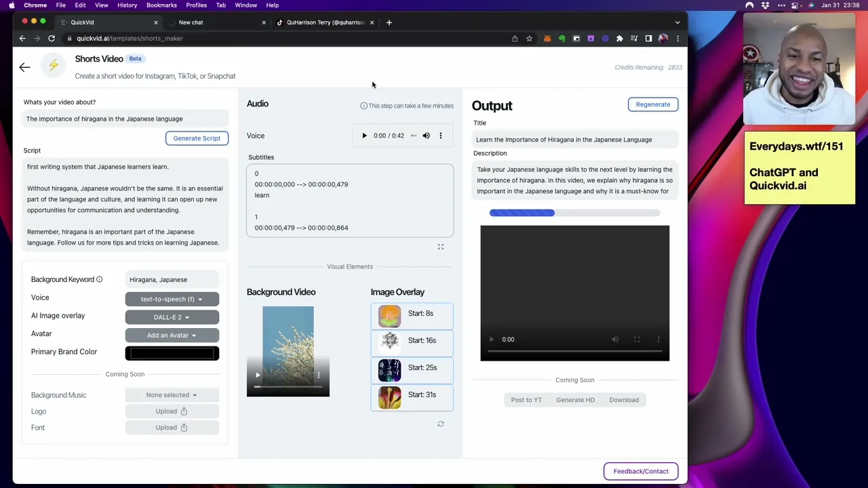Screen dimensions: 868x488
Task: Switch to the New chat tab
Action: pyautogui.click(x=217, y=22)
